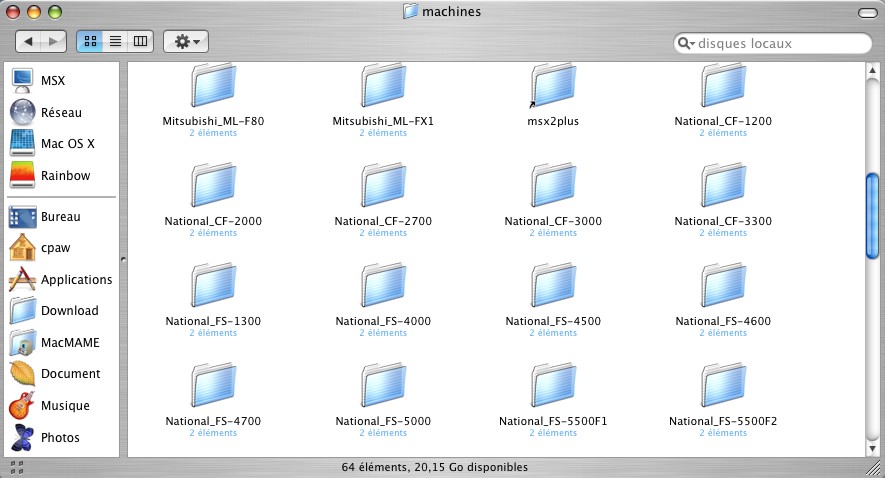Select the National_FS-5000 folder
885x478 pixels.
click(x=383, y=385)
